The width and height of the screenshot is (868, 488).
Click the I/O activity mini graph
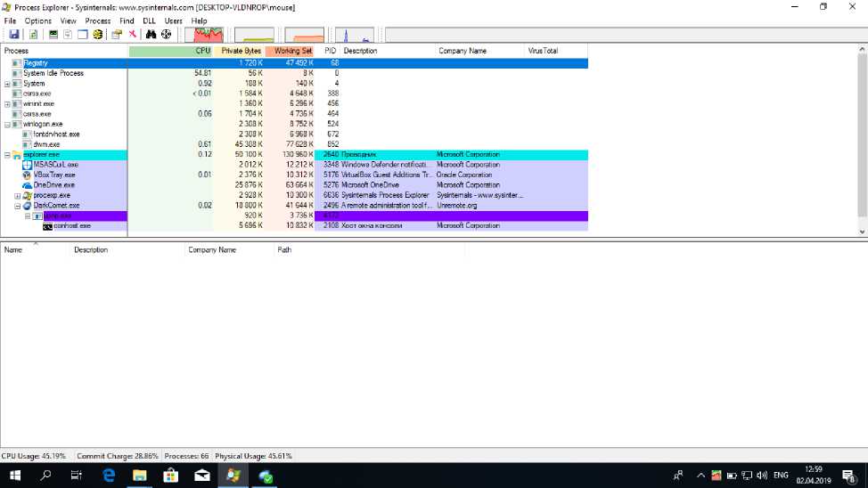click(355, 35)
